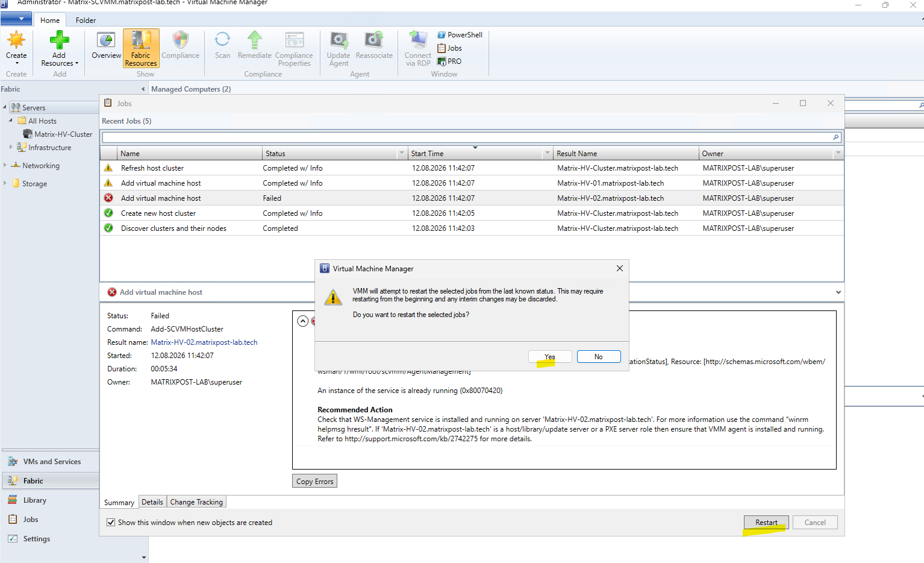Toggle Show this window when new objects are created

click(x=111, y=523)
